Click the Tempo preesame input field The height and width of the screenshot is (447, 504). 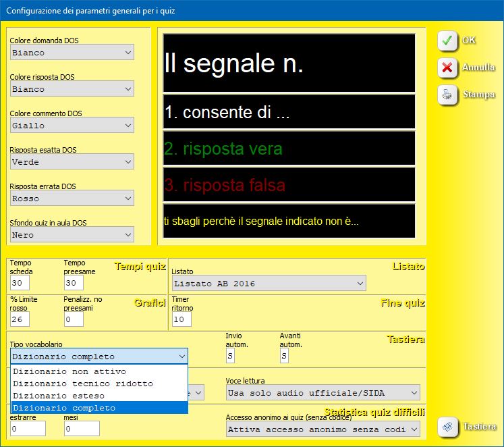click(74, 283)
